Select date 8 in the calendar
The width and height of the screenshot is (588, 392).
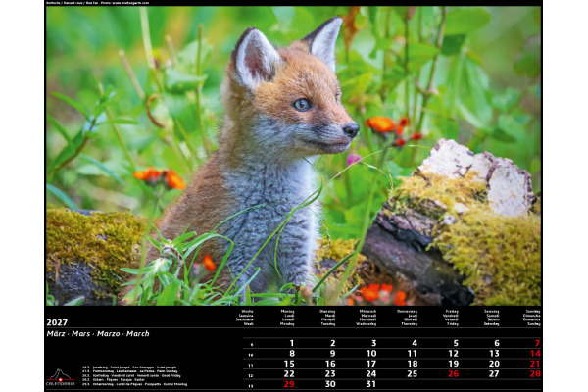(x=292, y=354)
